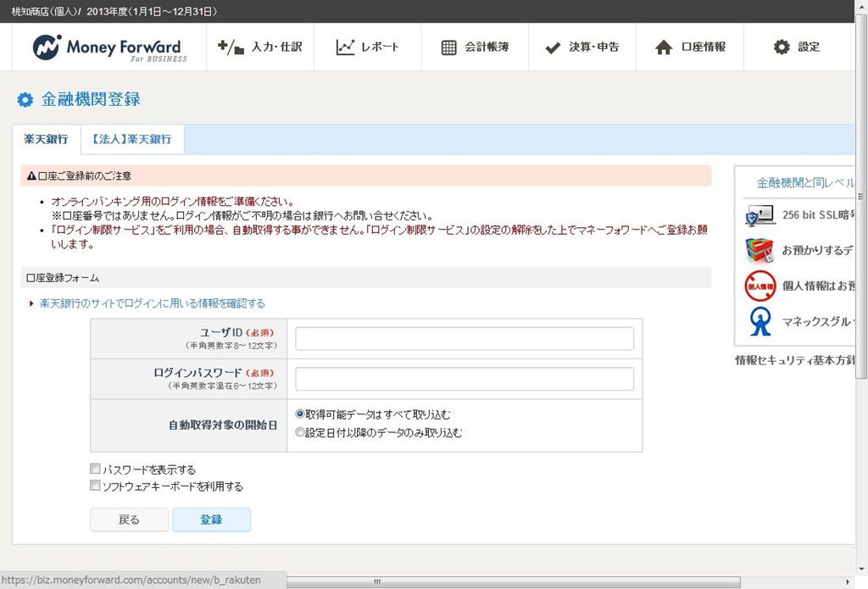Click the 金融機関と同レベル link in the sidebar
Viewport: 868px width, 589px height.
(x=805, y=183)
